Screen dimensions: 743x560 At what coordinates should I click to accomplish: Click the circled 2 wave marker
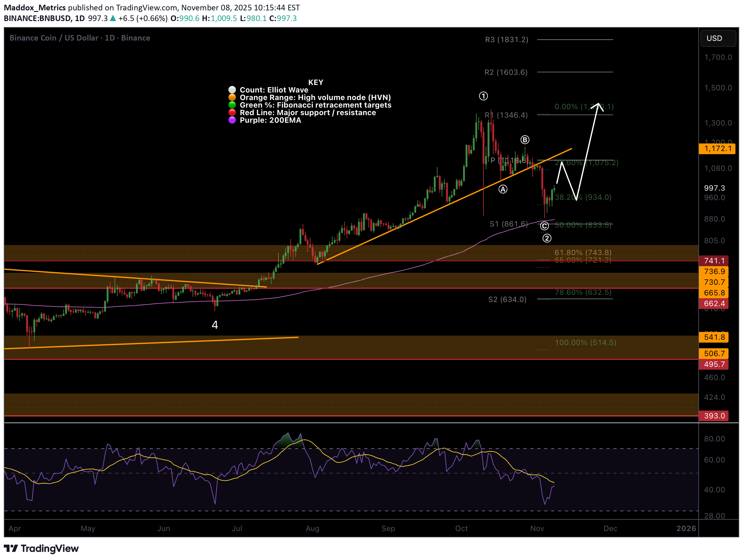(x=546, y=238)
